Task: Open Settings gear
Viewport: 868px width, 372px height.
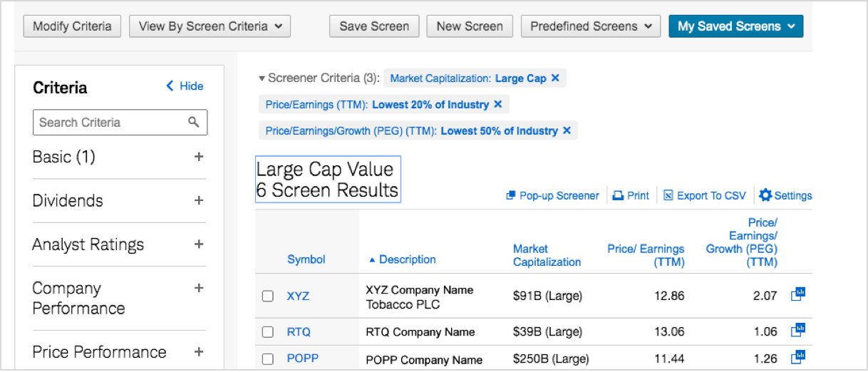Action: click(765, 195)
